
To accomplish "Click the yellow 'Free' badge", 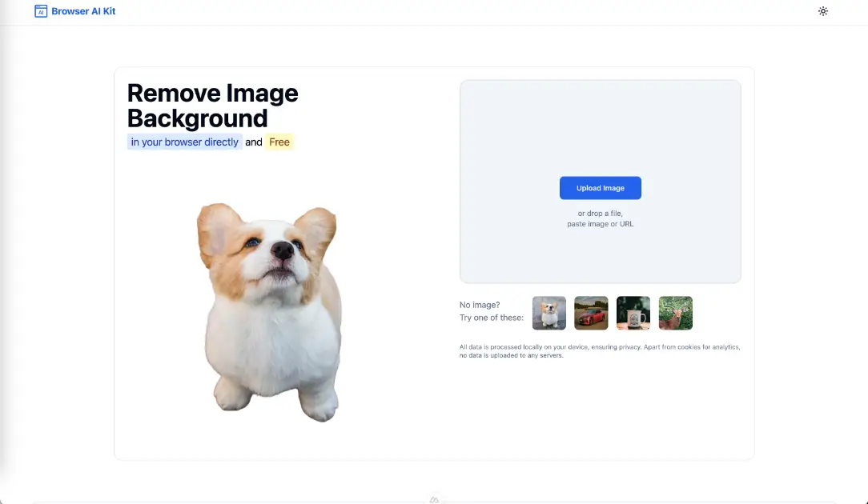I will pyautogui.click(x=279, y=142).
